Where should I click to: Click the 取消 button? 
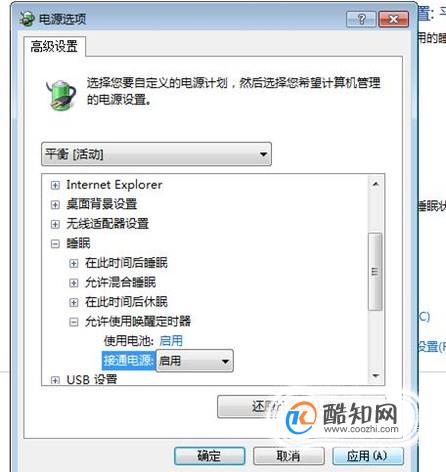289,456
